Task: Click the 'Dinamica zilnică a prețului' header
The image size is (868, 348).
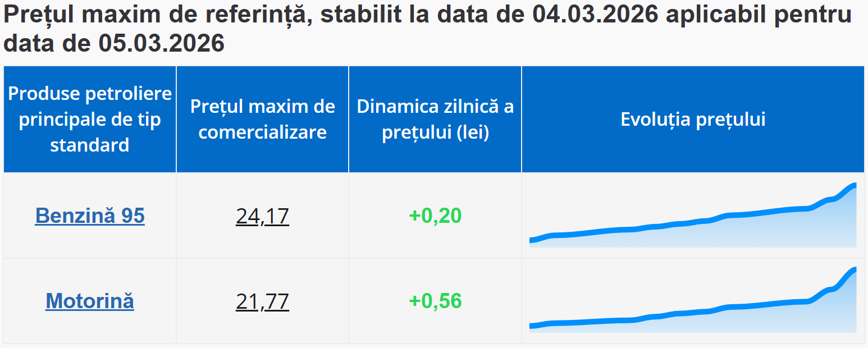Action: (435, 119)
